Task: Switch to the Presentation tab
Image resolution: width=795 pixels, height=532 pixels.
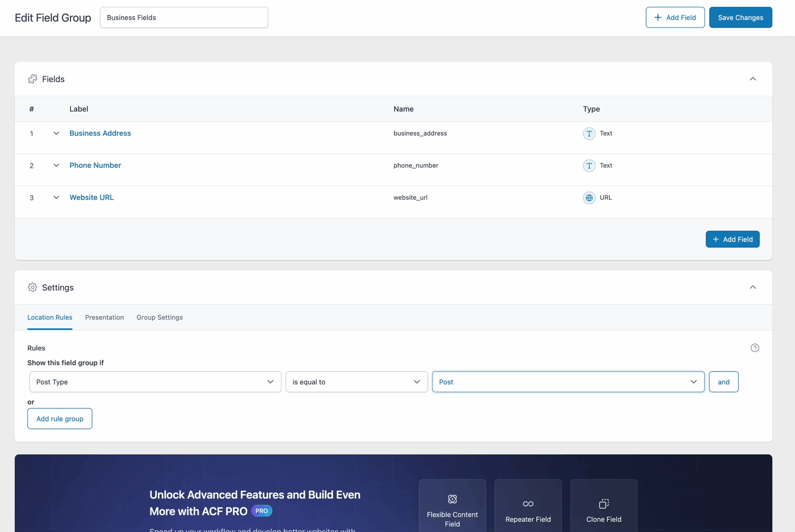Action: tap(104, 317)
